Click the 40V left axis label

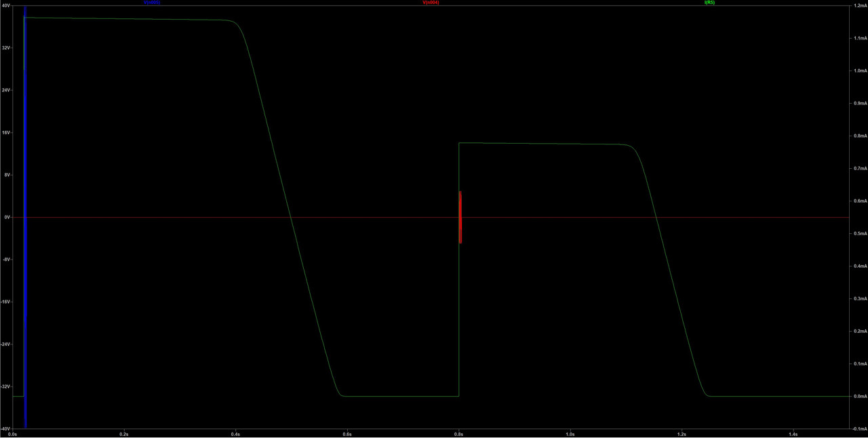[6, 5]
